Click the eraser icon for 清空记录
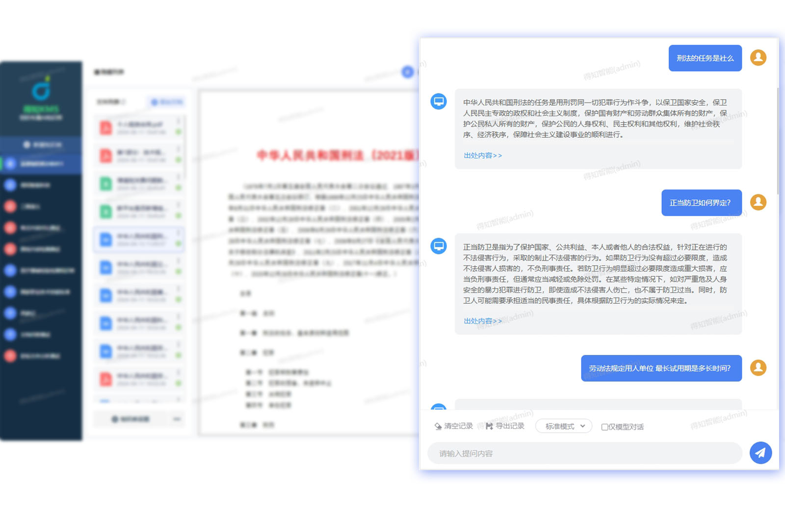Screen dimensions: 785x532 438,426
